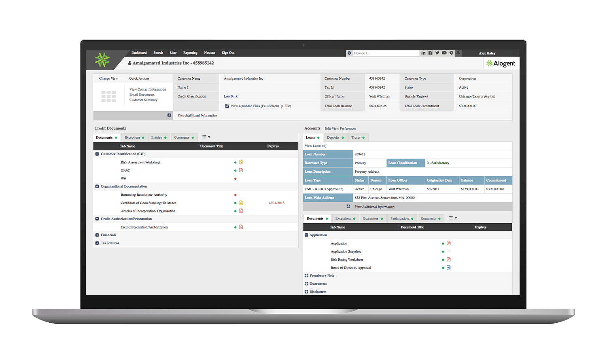Open the Risk Assessment Worksheet image file icon

(241, 162)
